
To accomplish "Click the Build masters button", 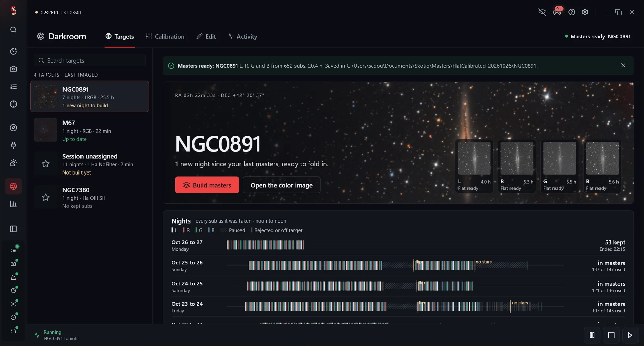I will [x=207, y=185].
